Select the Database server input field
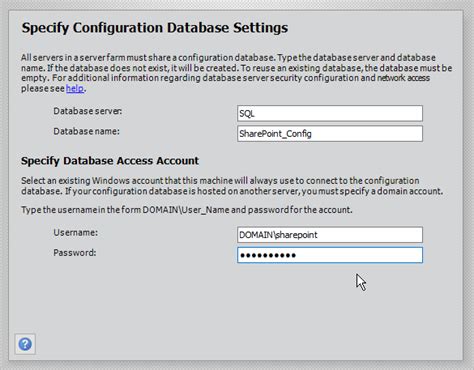The height and width of the screenshot is (370, 474). 330,113
